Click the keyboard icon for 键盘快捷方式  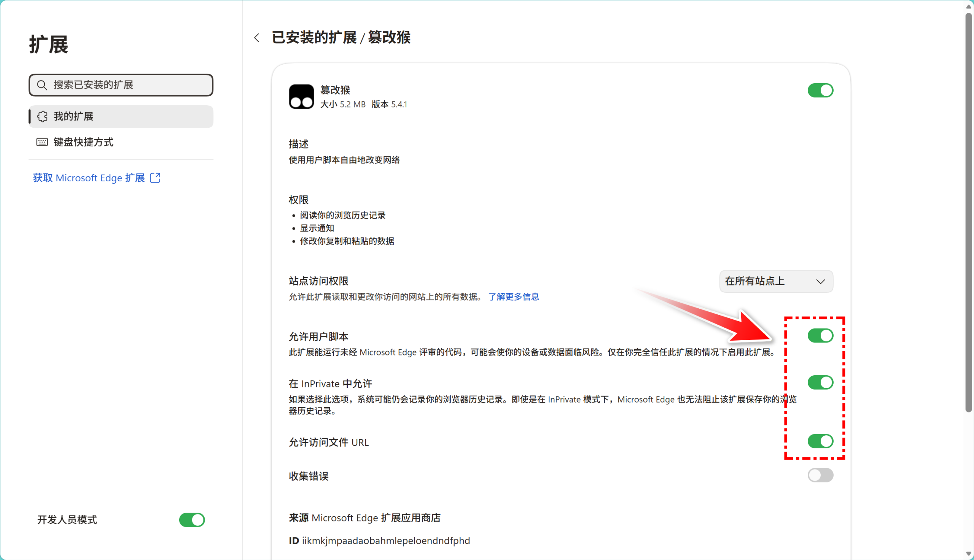[x=42, y=142]
